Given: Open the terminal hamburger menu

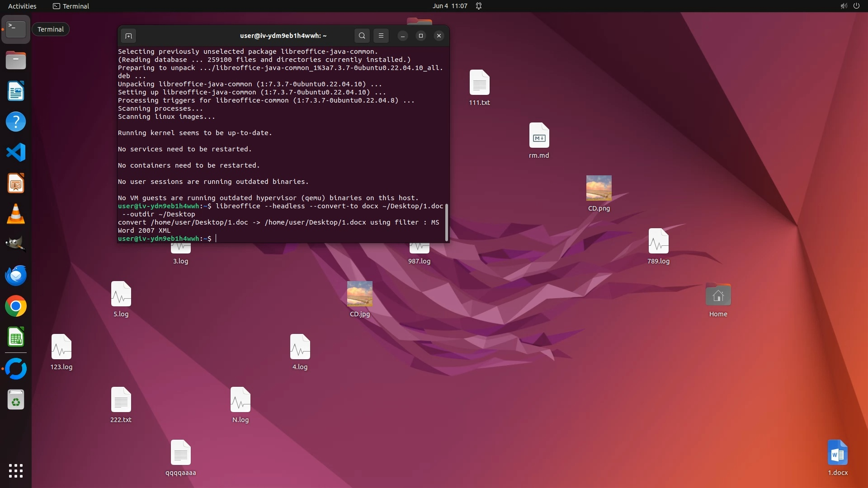Looking at the screenshot, I should click(x=381, y=36).
